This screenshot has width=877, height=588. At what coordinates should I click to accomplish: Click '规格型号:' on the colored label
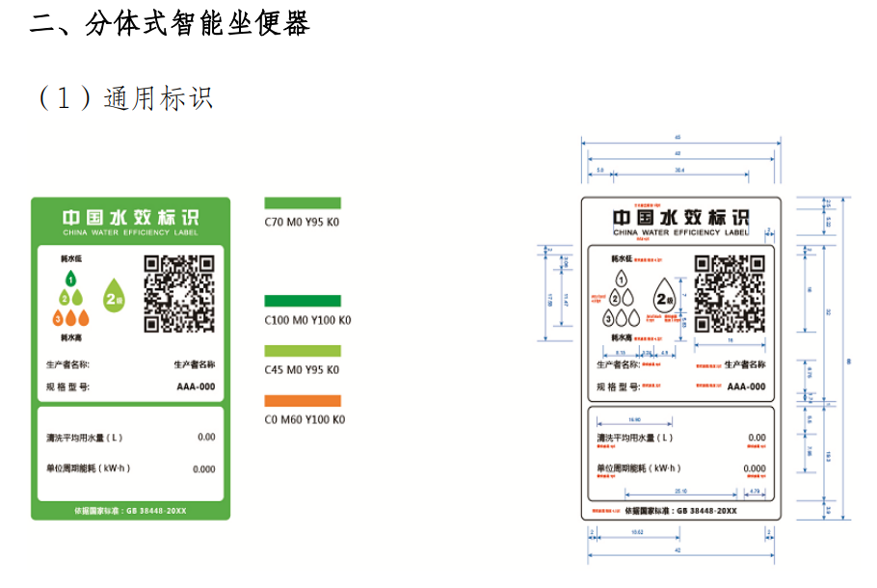pyautogui.click(x=67, y=387)
